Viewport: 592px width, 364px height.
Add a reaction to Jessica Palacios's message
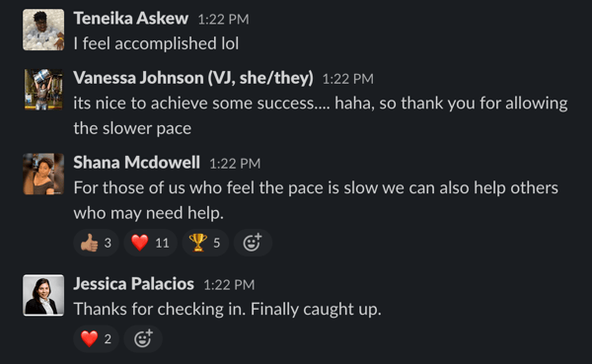(143, 338)
